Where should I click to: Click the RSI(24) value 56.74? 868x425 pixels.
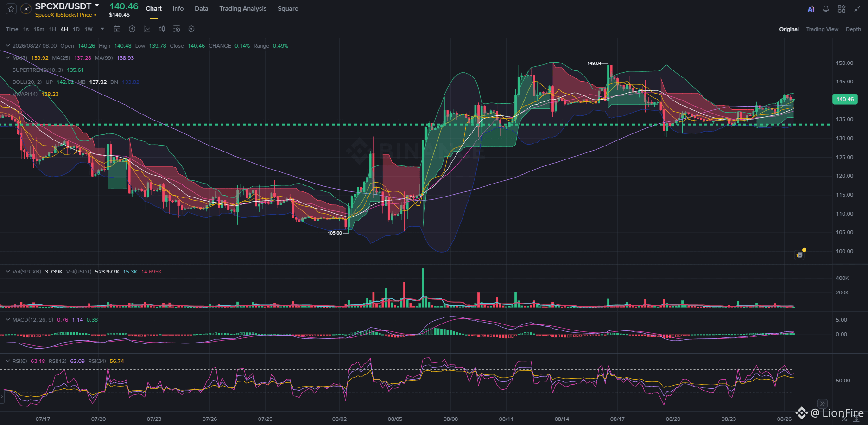tap(117, 361)
